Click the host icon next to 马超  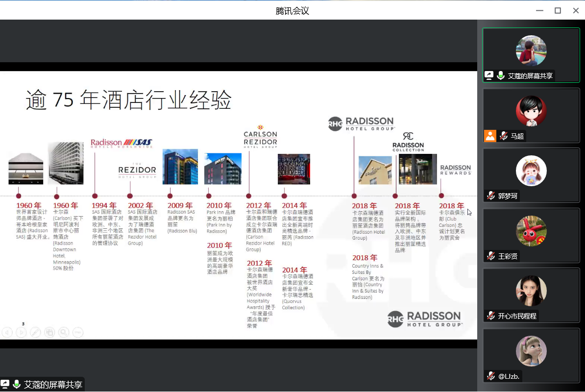tap(490, 136)
